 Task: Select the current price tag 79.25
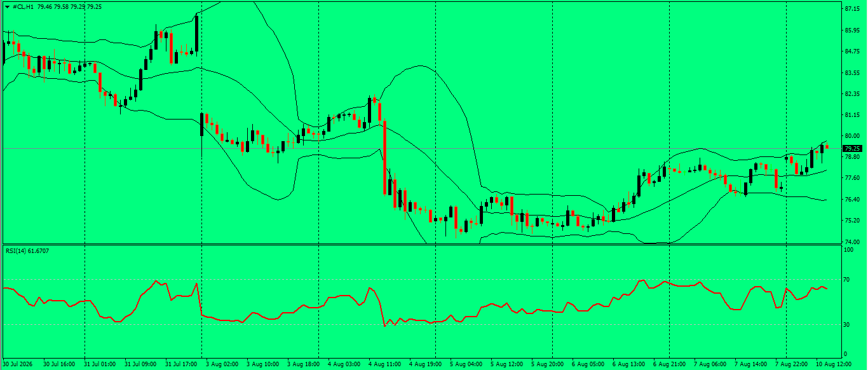pos(851,148)
